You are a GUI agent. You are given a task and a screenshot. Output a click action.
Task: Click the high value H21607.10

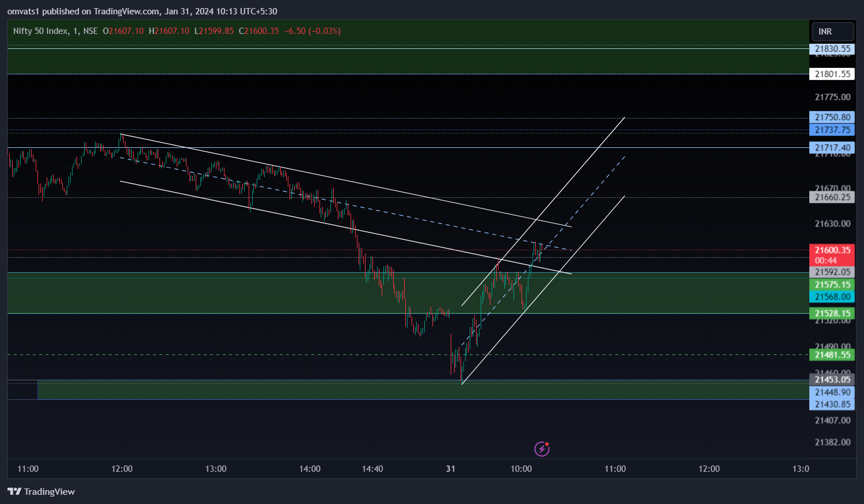169,31
